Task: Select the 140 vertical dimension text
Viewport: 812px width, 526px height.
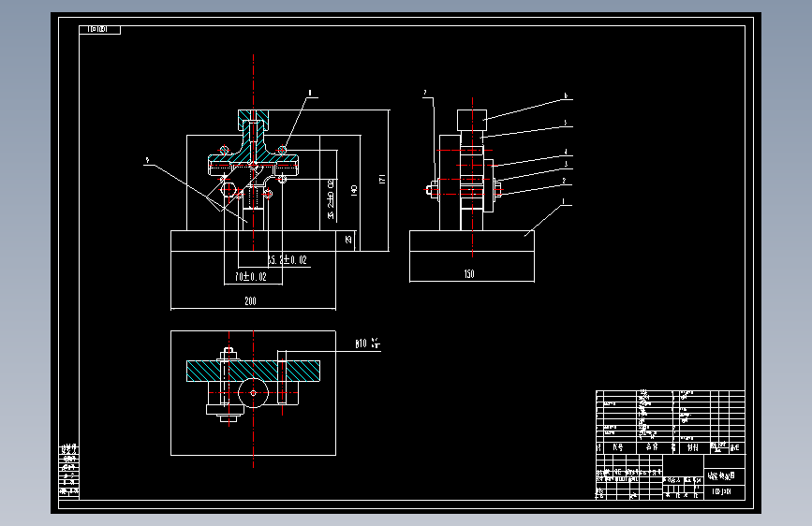Action: coord(354,190)
